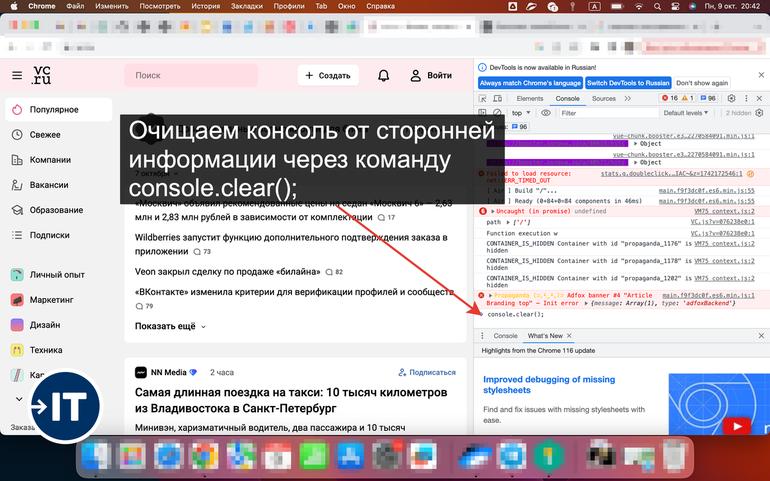Screen dimensions: 770x481
Task: Toggle the device toolbar in DevTools
Action: [497, 98]
